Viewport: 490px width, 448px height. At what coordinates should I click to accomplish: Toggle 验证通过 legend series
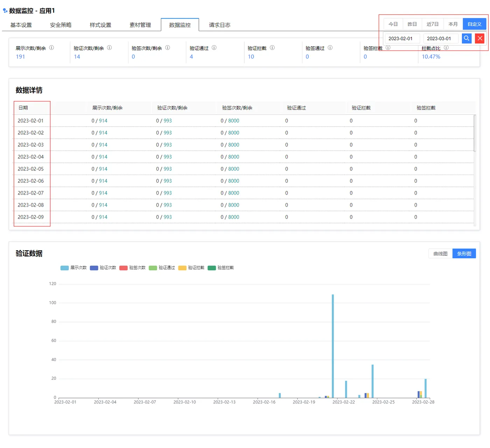click(162, 268)
